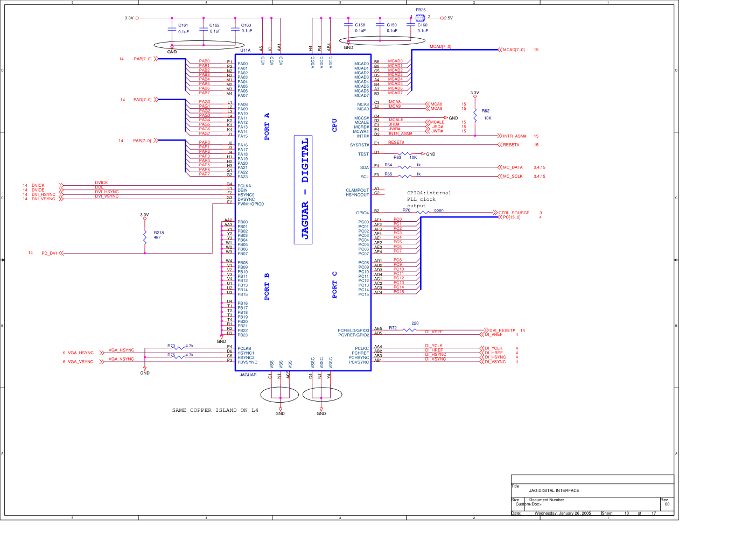
Task: Click the R73 4.7k resistor symbol
Action: (178, 348)
